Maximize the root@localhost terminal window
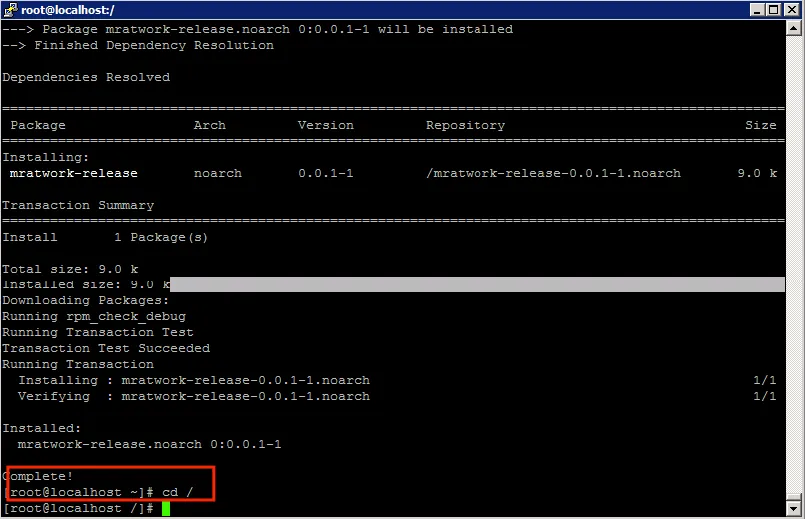 coord(774,10)
